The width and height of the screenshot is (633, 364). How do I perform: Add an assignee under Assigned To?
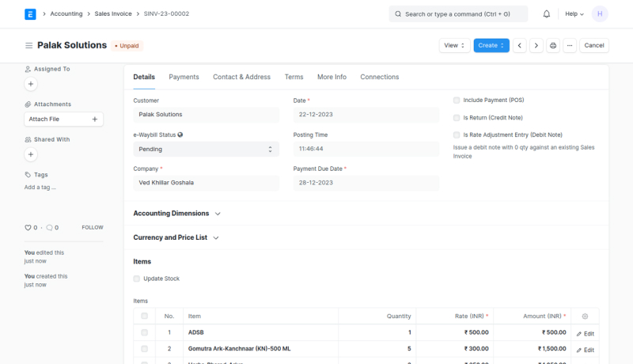point(31,84)
